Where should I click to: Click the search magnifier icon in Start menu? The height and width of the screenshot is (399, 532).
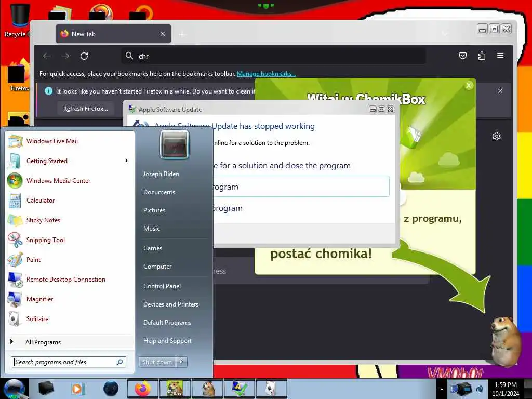coord(120,362)
